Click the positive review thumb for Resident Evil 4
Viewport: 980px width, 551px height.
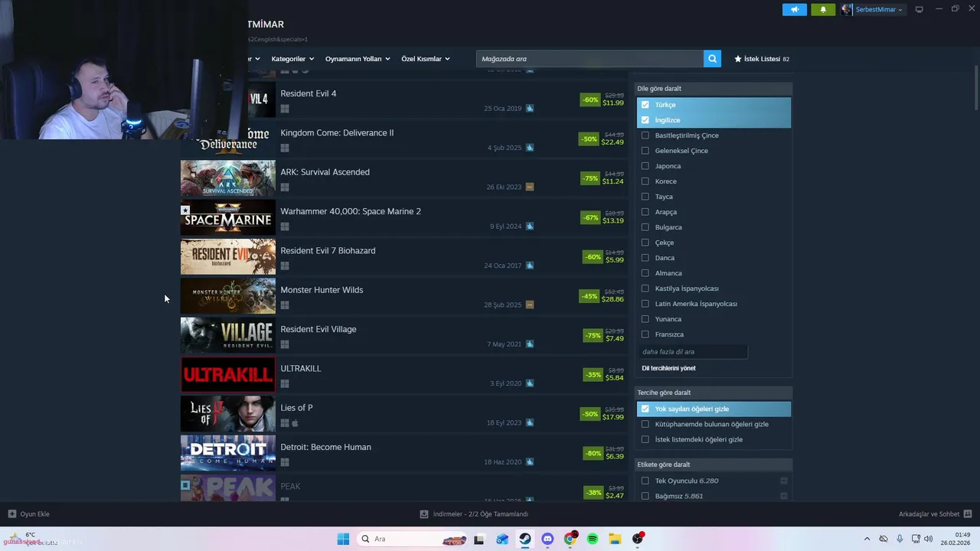530,108
